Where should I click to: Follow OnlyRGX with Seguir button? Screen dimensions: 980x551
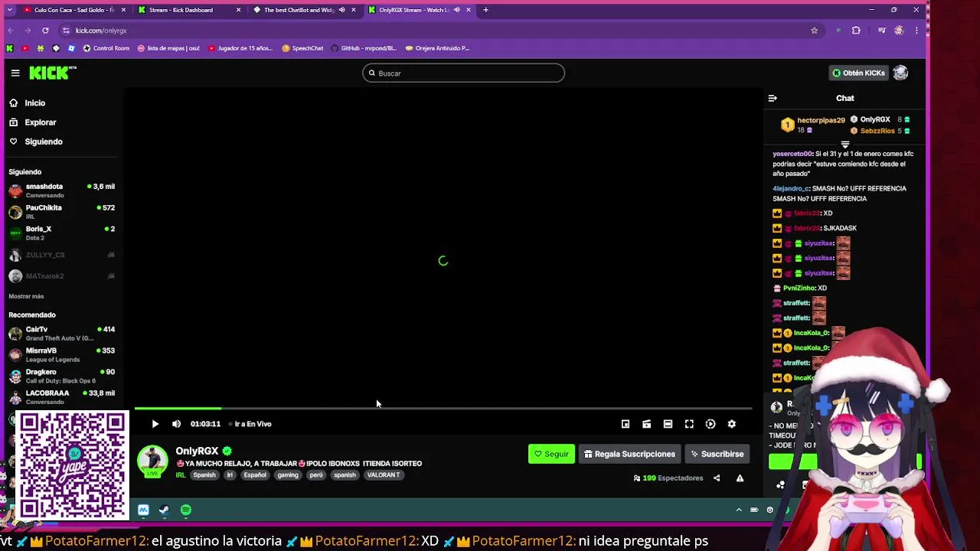tap(551, 454)
